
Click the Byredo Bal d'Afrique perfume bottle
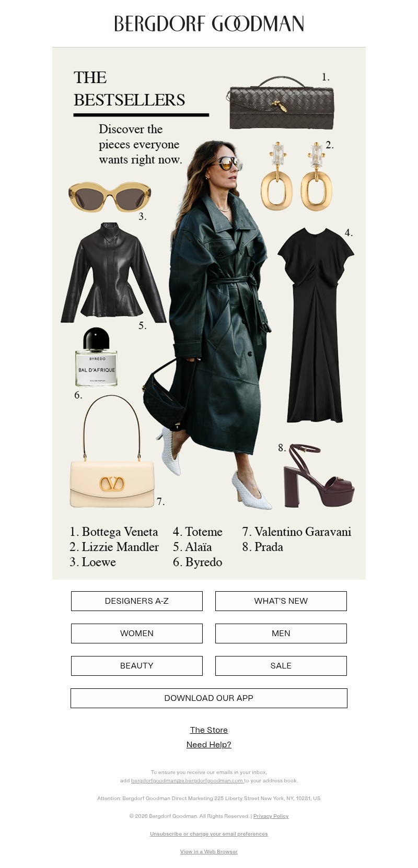point(96,358)
